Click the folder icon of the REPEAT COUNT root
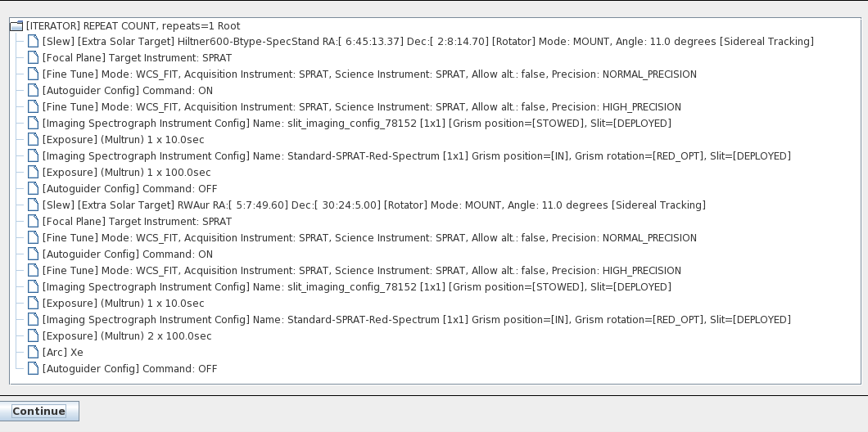 click(16, 26)
